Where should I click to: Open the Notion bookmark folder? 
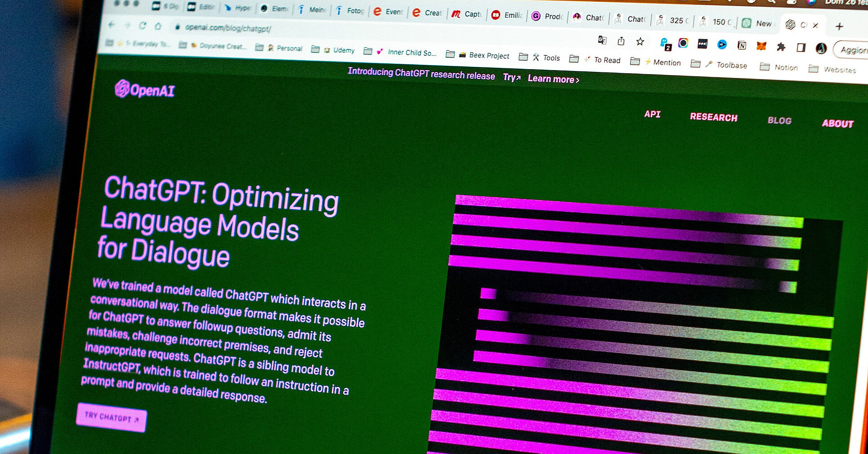[779, 67]
